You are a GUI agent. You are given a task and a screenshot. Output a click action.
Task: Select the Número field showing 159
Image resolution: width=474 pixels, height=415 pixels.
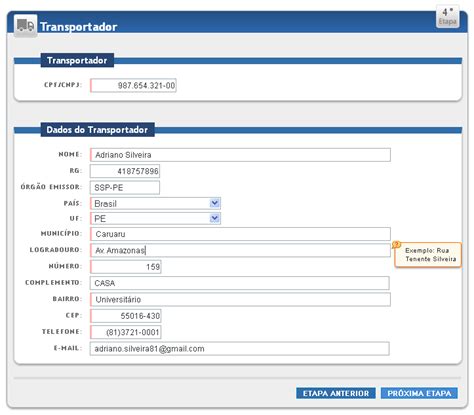[126, 267]
